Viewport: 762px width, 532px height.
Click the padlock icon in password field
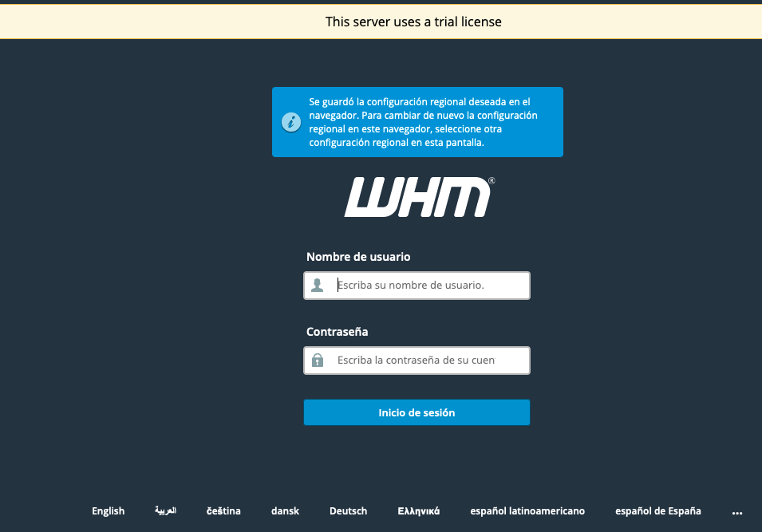(x=318, y=360)
